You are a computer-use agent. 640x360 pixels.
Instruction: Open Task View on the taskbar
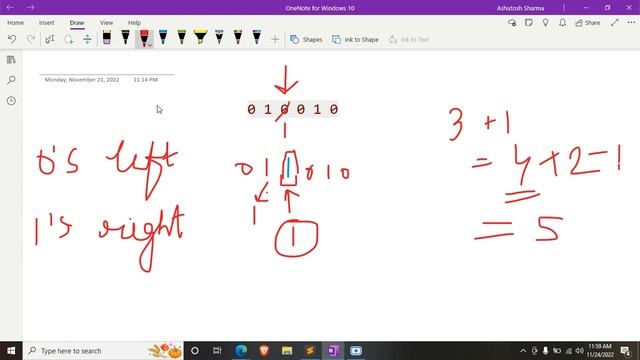pyautogui.click(x=217, y=351)
